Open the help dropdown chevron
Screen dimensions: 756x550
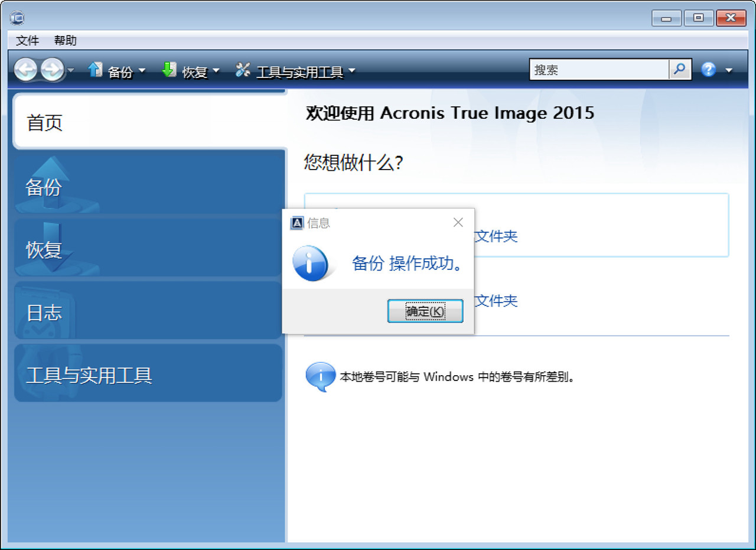pos(728,70)
